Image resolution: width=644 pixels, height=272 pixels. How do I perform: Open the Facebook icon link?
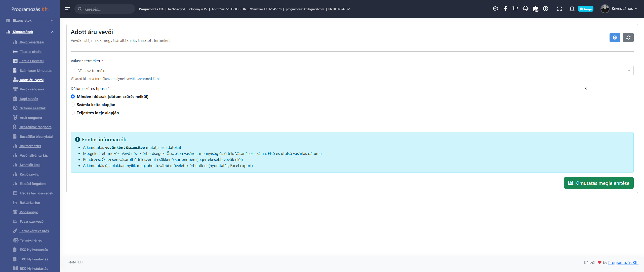[x=505, y=9]
